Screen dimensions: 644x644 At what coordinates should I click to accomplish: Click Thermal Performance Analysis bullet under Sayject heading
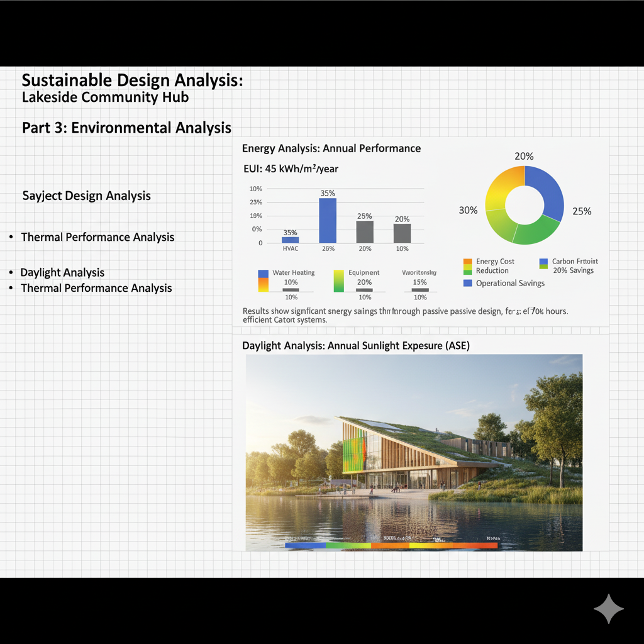[x=97, y=237]
